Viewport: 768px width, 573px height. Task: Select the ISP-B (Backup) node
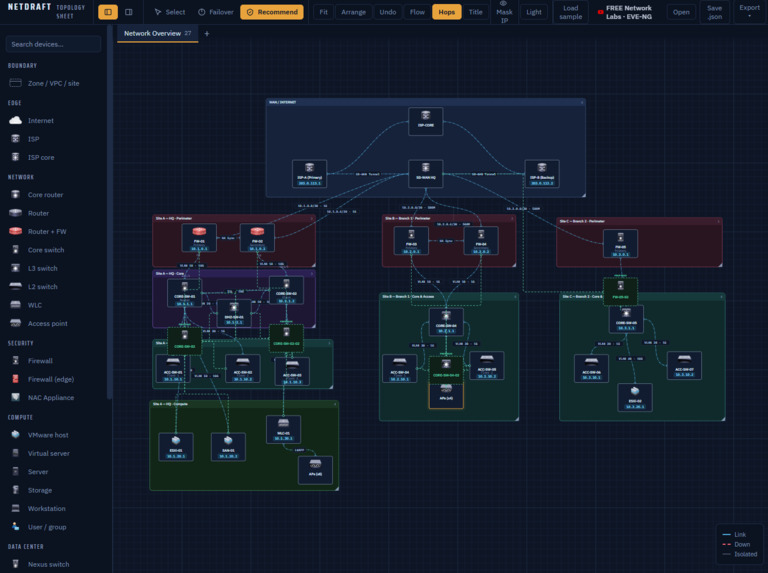click(542, 173)
